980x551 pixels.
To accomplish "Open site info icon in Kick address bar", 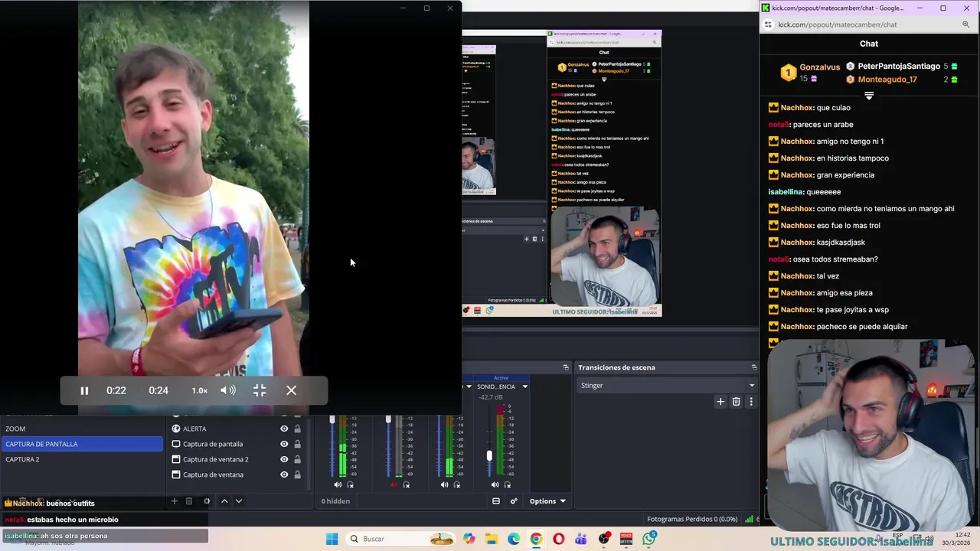I will click(x=768, y=24).
